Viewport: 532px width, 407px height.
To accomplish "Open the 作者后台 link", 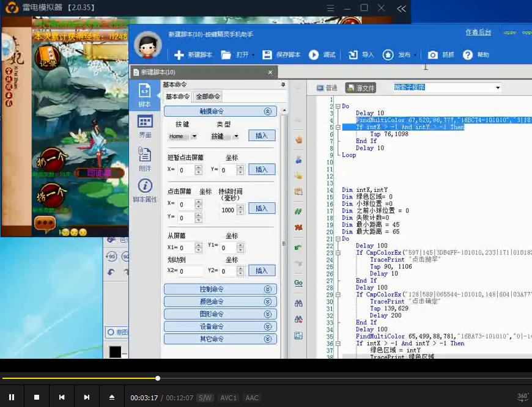I will pyautogui.click(x=478, y=32).
